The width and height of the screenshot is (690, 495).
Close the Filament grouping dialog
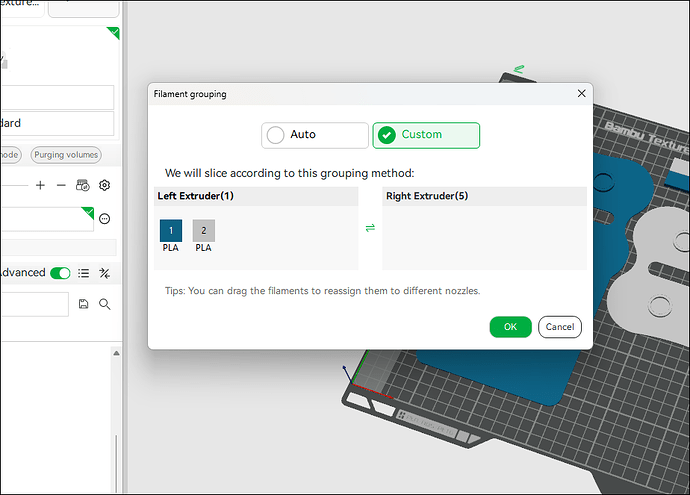click(581, 94)
